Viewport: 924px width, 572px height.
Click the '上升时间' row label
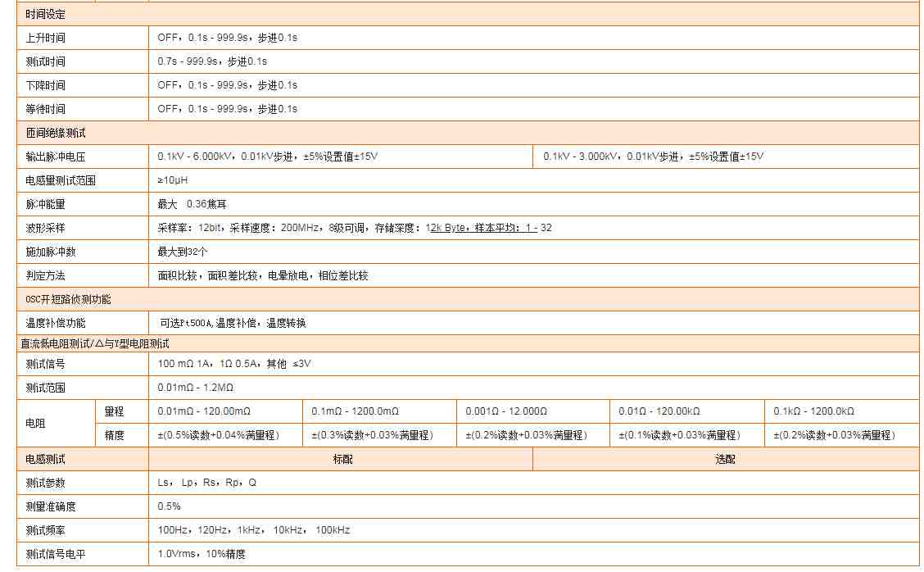pyautogui.click(x=45, y=38)
